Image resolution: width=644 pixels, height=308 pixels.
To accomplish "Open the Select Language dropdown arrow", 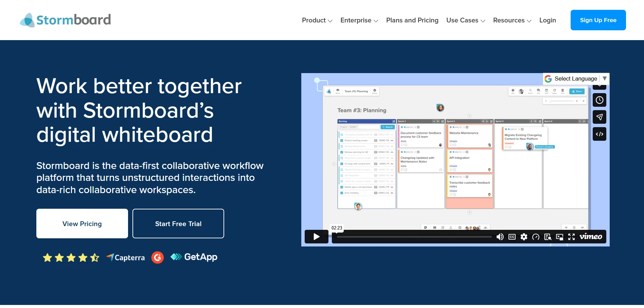I will click(605, 79).
